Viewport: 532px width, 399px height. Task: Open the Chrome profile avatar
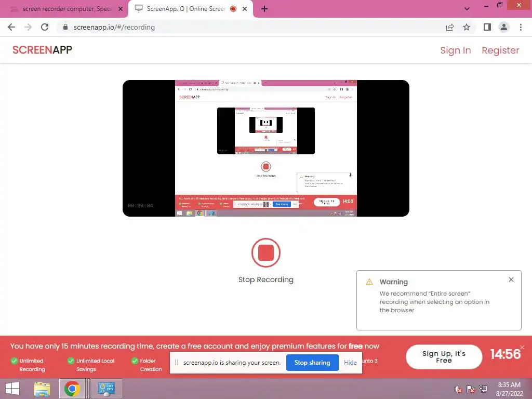(504, 27)
